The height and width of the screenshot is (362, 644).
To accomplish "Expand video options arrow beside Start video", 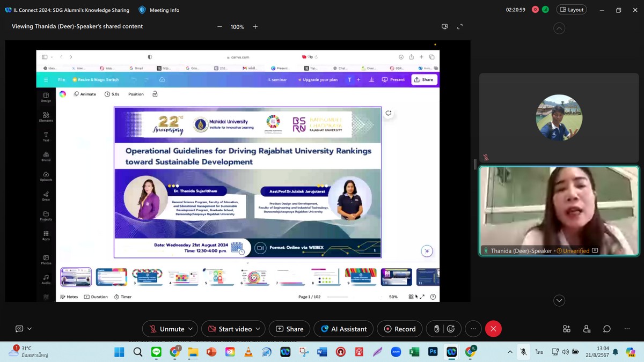I will [x=258, y=329].
